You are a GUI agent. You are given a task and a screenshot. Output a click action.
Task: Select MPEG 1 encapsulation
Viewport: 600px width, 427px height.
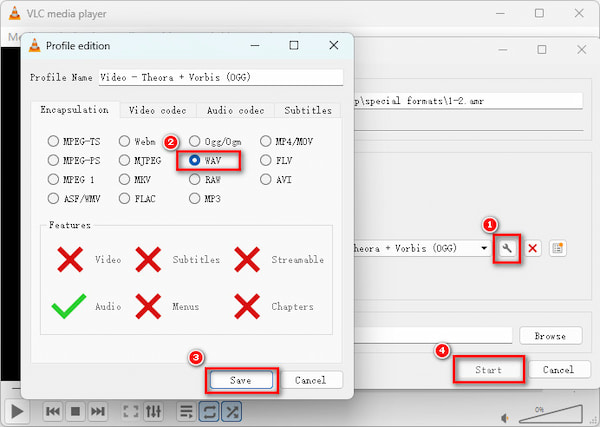pyautogui.click(x=71, y=179)
